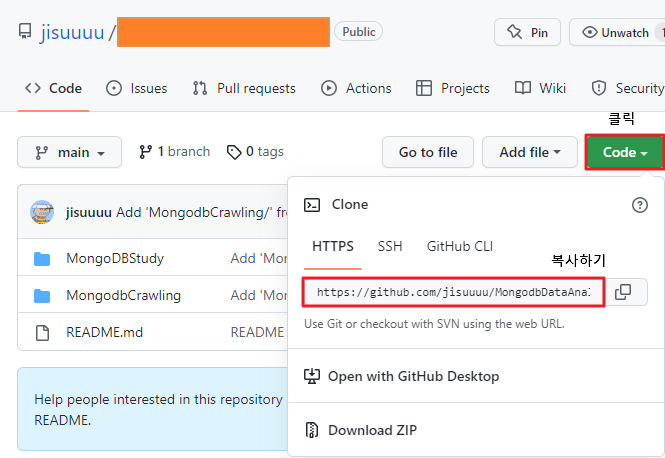Open jisuuuu commit author link
Image resolution: width=665 pixels, height=458 pixels.
point(89,212)
